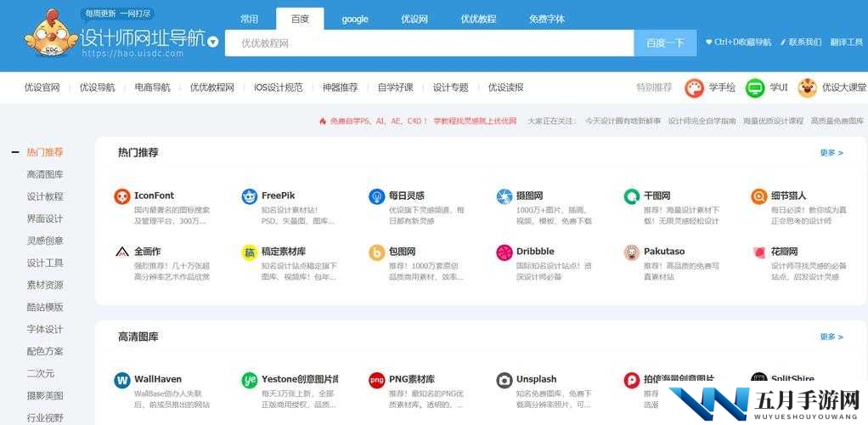Click the 稿定素材库 yellow icon
The image size is (868, 425).
coord(250,252)
